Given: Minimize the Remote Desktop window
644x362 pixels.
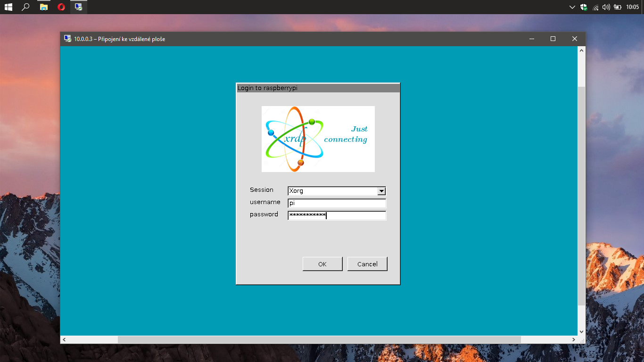Looking at the screenshot, I should (531, 39).
